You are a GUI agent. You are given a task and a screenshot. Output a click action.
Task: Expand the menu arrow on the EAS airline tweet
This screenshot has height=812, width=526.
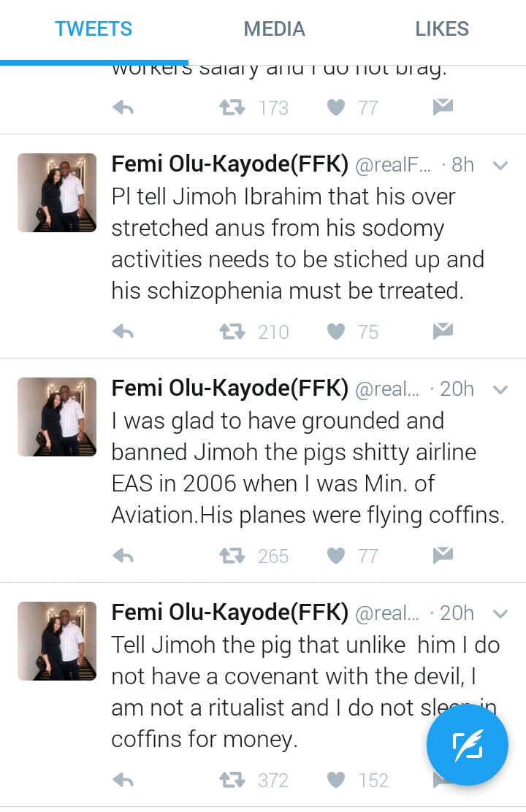click(500, 390)
